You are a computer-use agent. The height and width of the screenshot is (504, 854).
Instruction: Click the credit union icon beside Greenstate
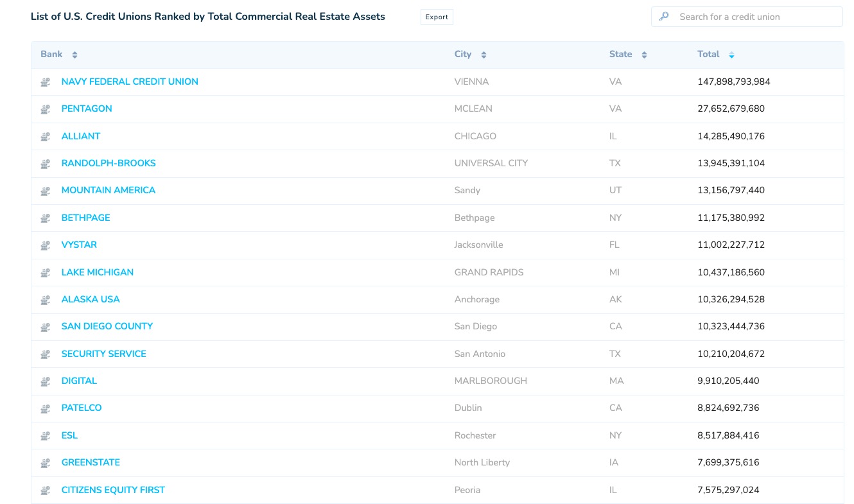46,463
